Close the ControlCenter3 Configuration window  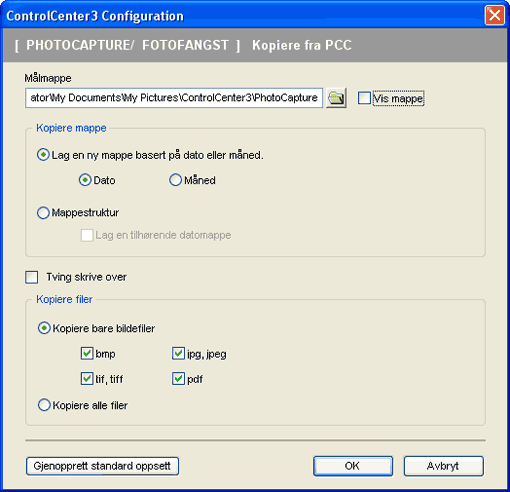(495, 15)
